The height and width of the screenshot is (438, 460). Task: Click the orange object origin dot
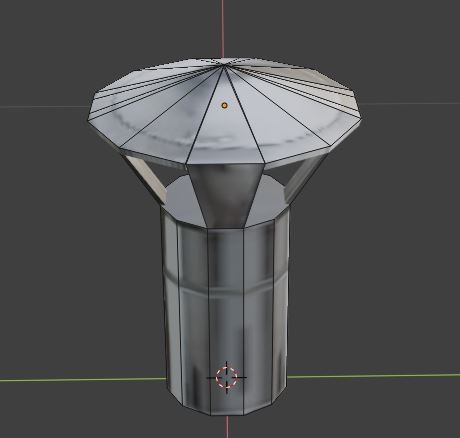pyautogui.click(x=225, y=106)
